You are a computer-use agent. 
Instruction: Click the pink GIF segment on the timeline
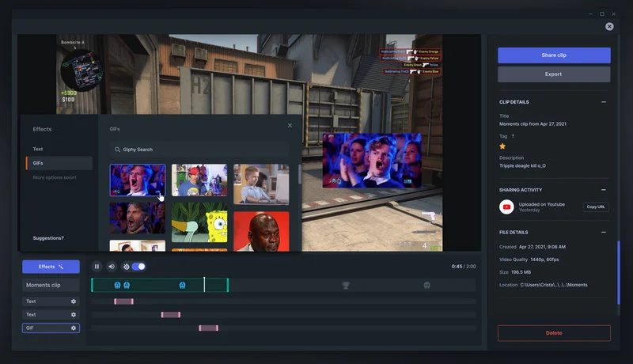[x=208, y=328]
